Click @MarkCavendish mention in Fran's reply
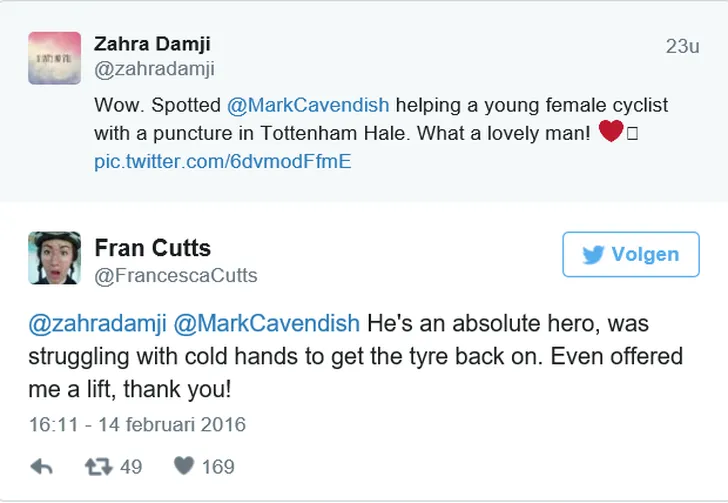The height and width of the screenshot is (503, 728). click(266, 324)
